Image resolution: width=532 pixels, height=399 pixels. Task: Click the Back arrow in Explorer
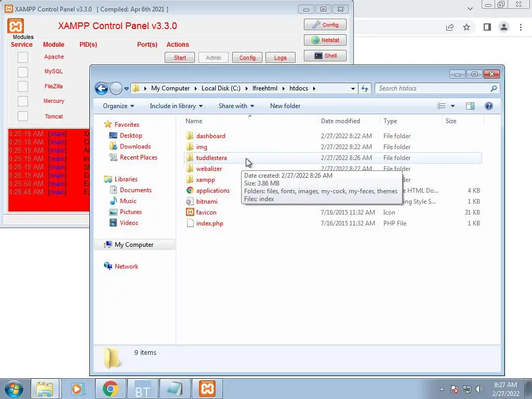click(x=101, y=88)
